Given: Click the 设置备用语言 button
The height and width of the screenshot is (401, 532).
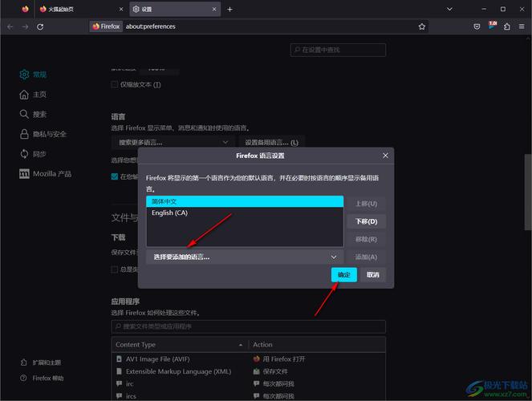Looking at the screenshot, I should (272, 143).
